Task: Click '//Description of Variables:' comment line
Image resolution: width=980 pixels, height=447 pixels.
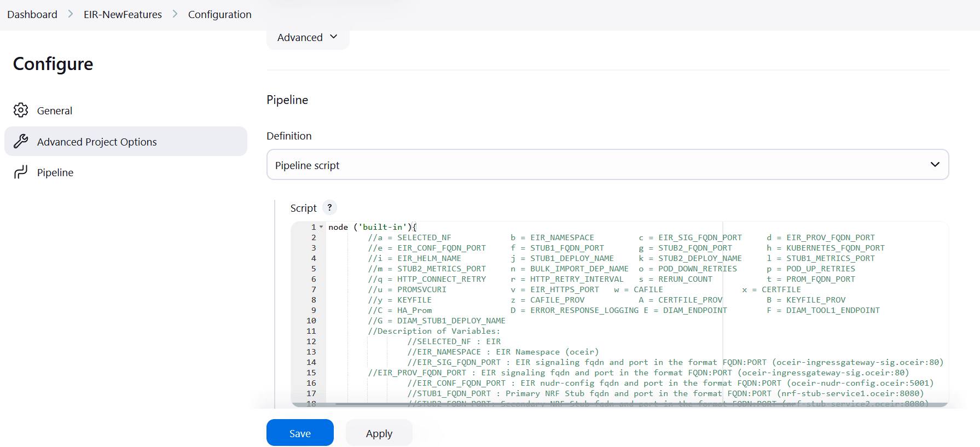Action: tap(434, 331)
